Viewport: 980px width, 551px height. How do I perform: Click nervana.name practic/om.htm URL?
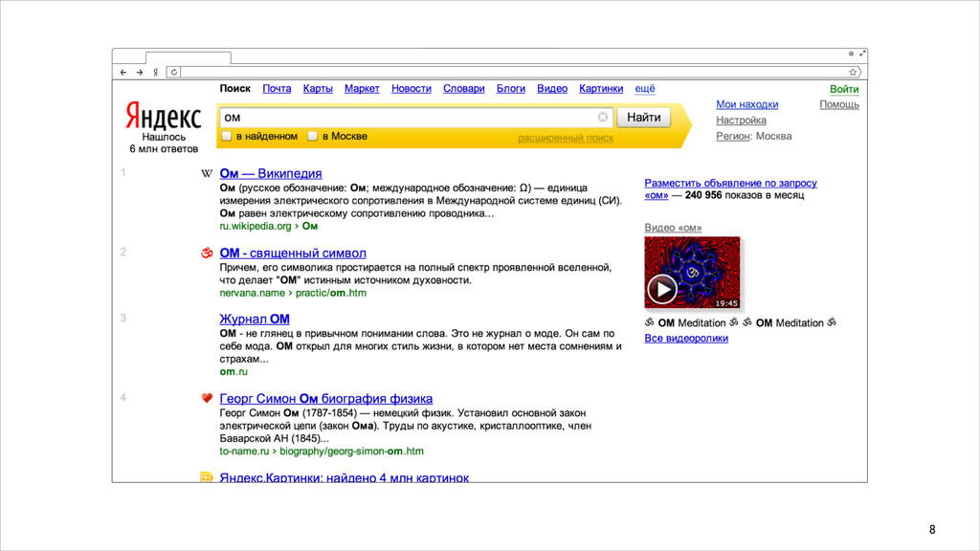tap(293, 293)
